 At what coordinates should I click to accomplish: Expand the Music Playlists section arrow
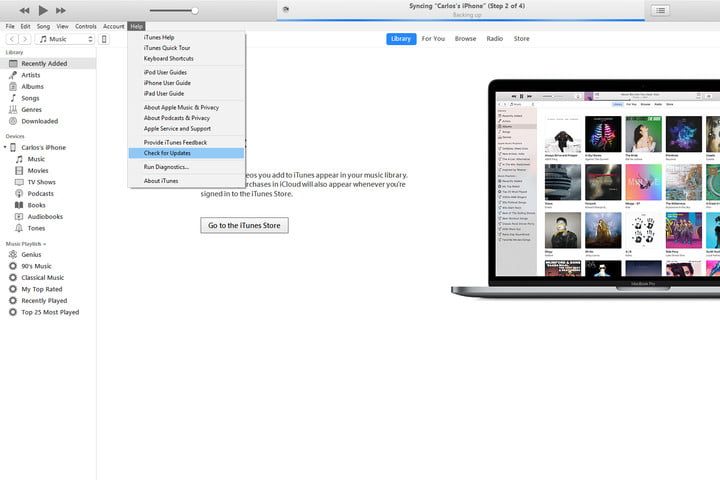(x=45, y=244)
